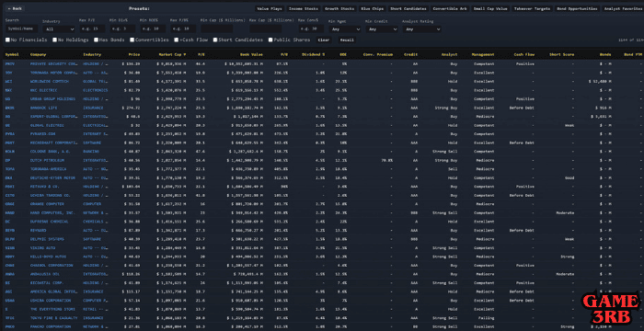Viewport: 644px width, 331px height.
Task: Apply the Growth Stocks preset
Action: 339,8
